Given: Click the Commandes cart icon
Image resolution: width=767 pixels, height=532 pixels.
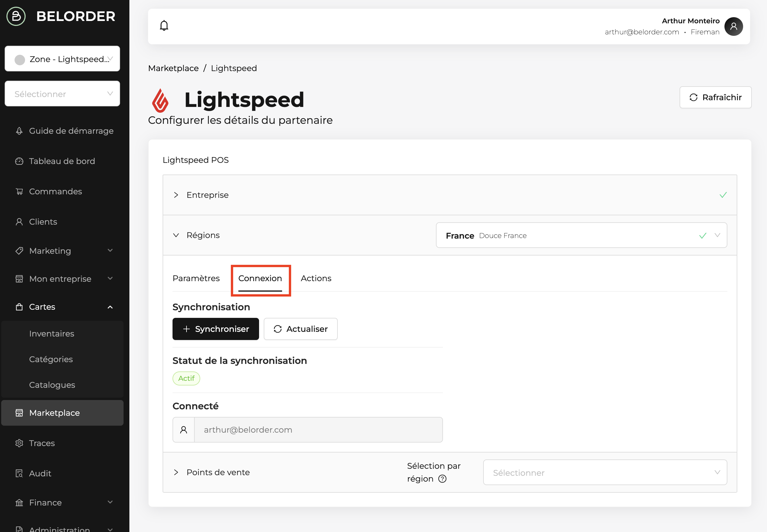Looking at the screenshot, I should coord(19,192).
